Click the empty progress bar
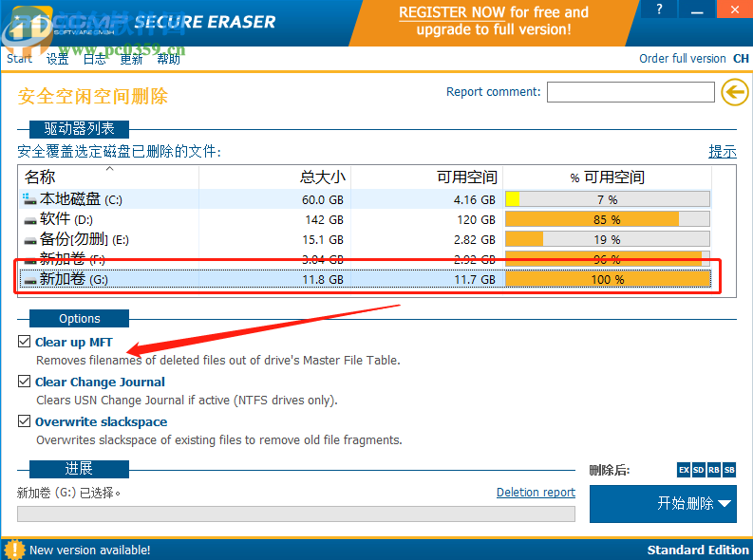This screenshot has height=560, width=753. tap(296, 513)
